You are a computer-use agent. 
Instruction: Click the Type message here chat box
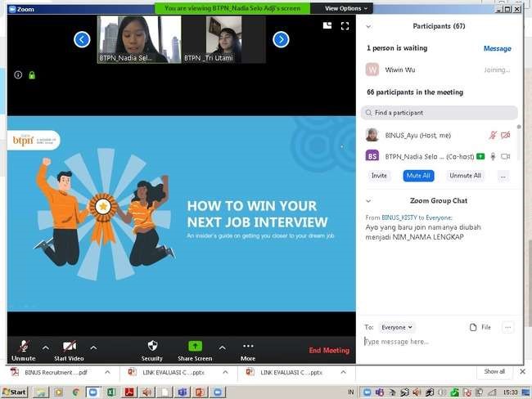(440, 342)
